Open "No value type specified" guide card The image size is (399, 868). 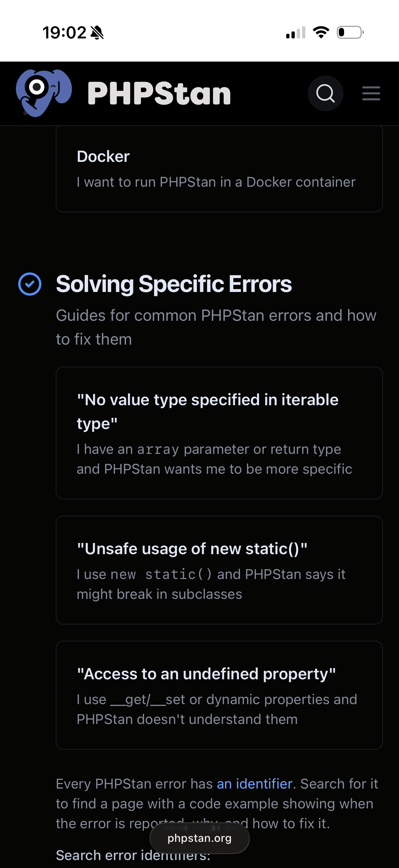pyautogui.click(x=219, y=433)
